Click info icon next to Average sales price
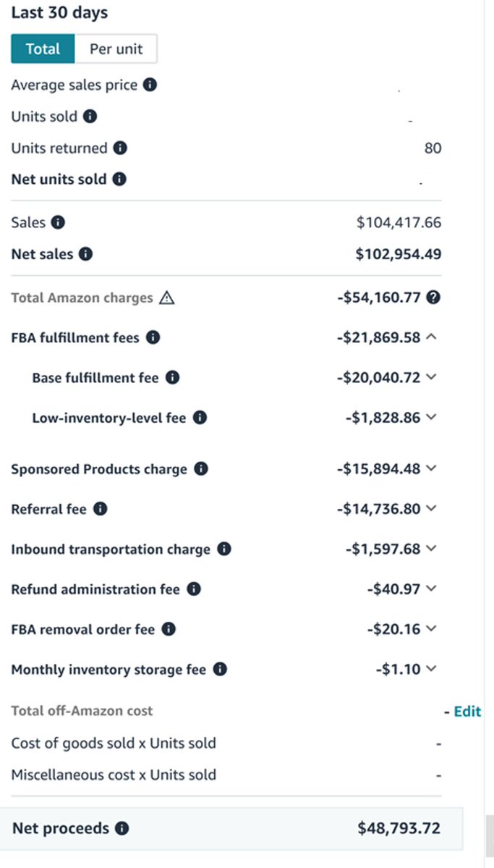The image size is (494, 868). tap(150, 85)
